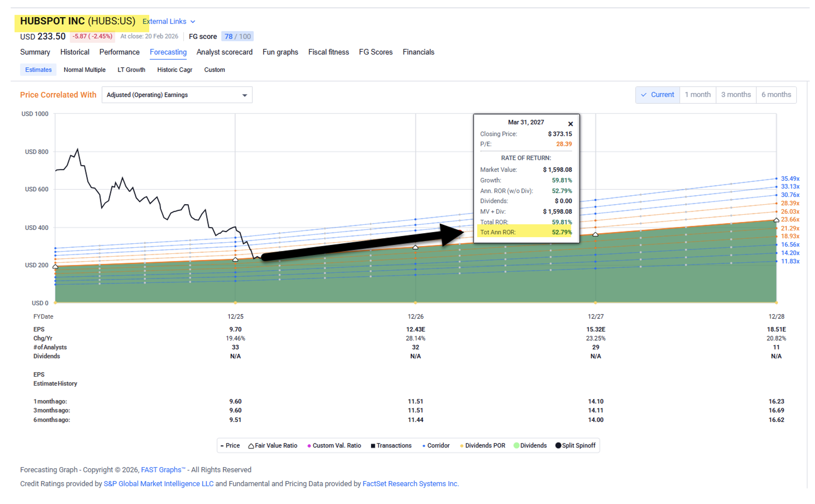The height and width of the screenshot is (504, 815).
Task: Open FactSet Research Systems Inc. link
Action: click(x=410, y=484)
